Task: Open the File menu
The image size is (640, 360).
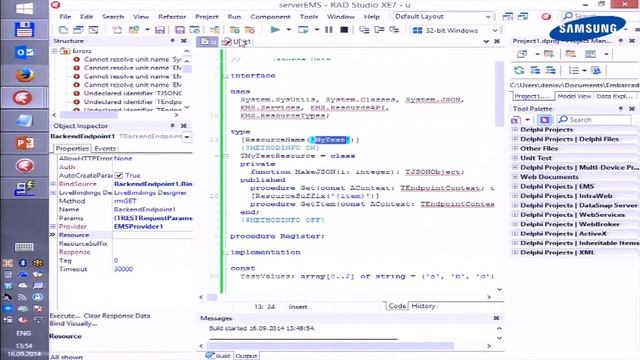Action: [65, 17]
